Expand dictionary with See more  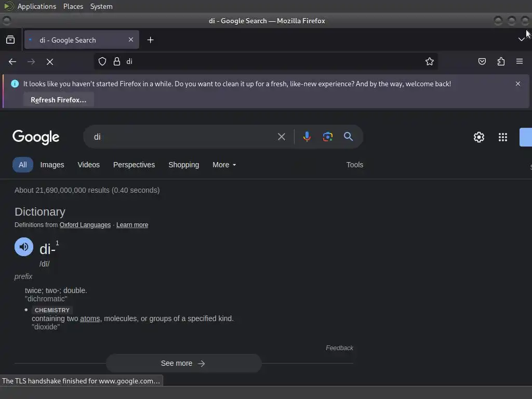click(183, 363)
